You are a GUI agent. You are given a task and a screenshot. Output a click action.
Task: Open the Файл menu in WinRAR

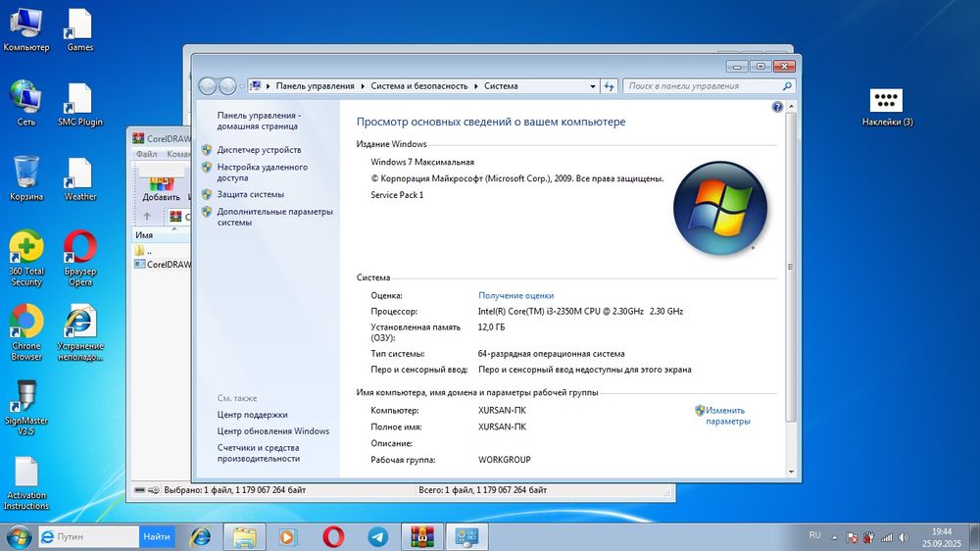[146, 154]
